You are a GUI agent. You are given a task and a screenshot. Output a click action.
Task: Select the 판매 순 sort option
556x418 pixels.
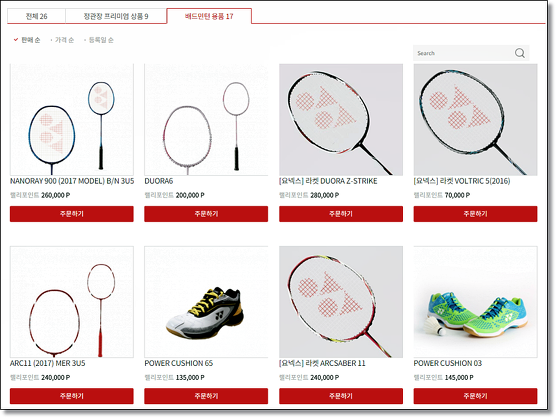27,40
